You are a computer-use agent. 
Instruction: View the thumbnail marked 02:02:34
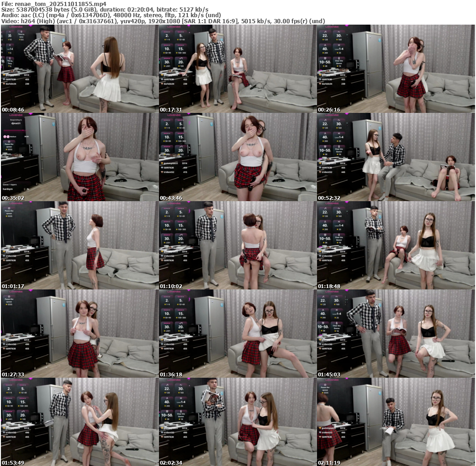(x=238, y=422)
